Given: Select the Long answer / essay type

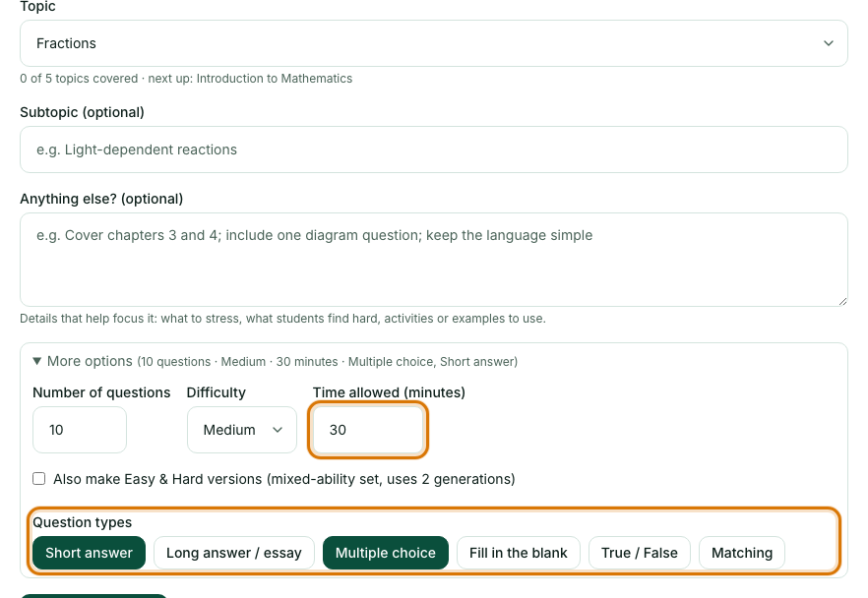Looking at the screenshot, I should pos(234,553).
